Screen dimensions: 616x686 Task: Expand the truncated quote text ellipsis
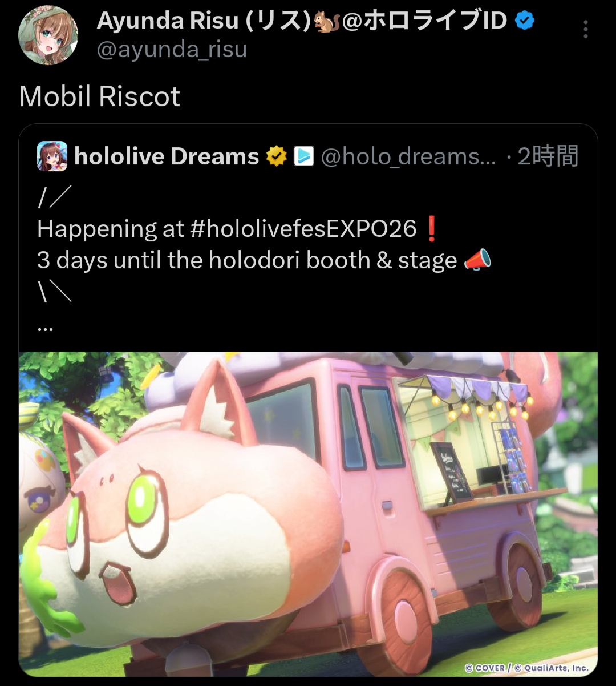[45, 328]
